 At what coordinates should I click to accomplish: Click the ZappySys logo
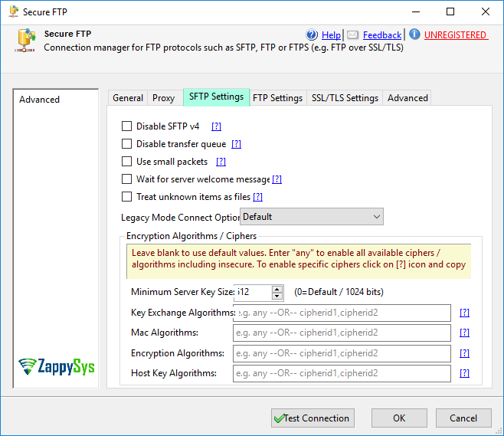[56, 366]
